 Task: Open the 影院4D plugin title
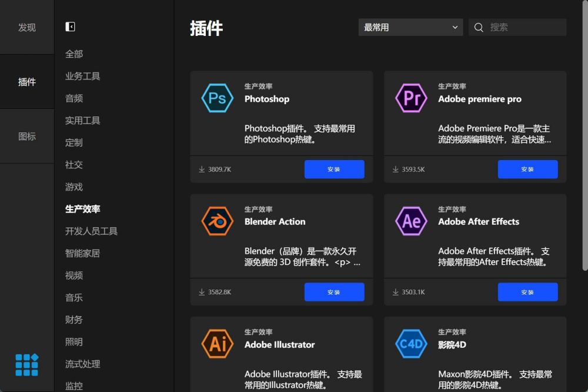452,345
